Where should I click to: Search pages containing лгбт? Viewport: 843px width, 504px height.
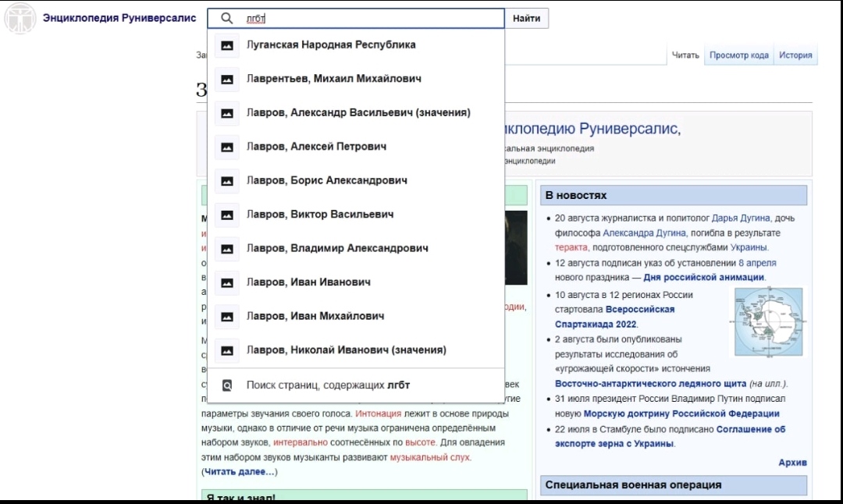356,385
